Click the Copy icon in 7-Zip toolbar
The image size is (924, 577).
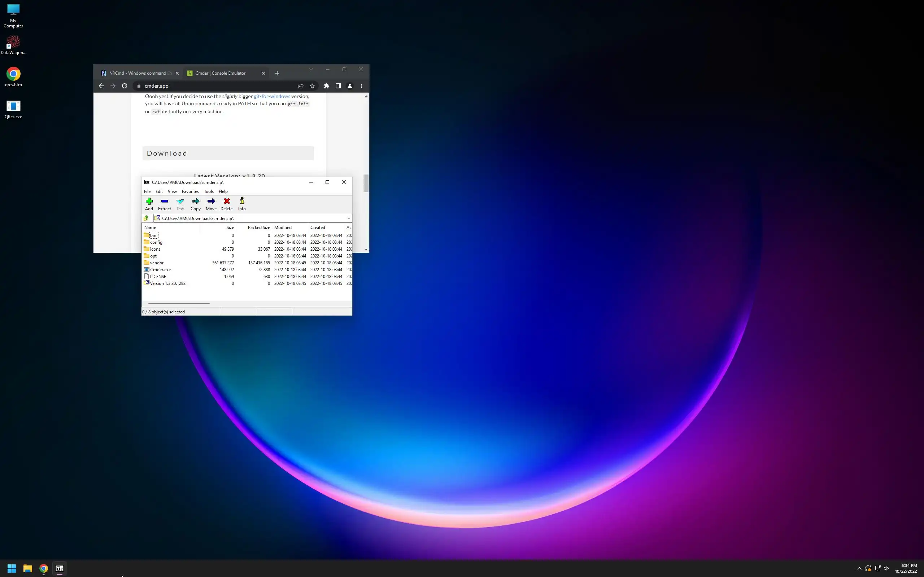[196, 204]
